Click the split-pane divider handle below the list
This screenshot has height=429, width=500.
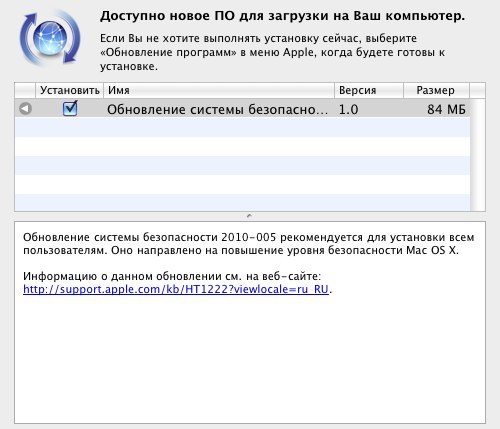(x=249, y=216)
